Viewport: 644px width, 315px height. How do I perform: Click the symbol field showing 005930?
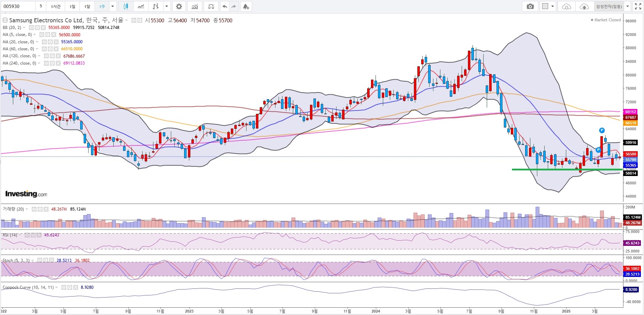(x=18, y=6)
